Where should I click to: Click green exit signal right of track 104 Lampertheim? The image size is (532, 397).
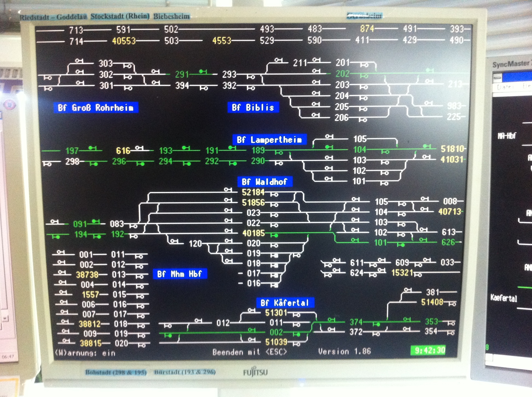click(385, 152)
